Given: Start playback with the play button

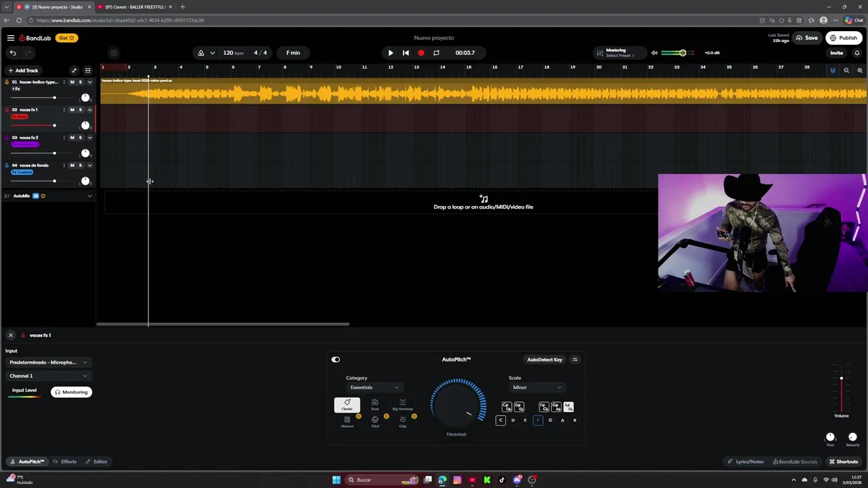Looking at the screenshot, I should (x=391, y=53).
